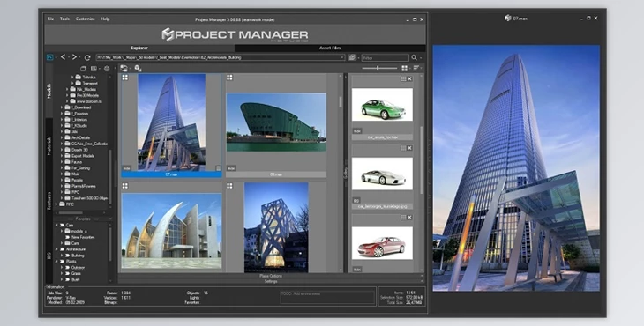644x326 pixels.
Task: Open the Customize menu
Action: (x=85, y=19)
